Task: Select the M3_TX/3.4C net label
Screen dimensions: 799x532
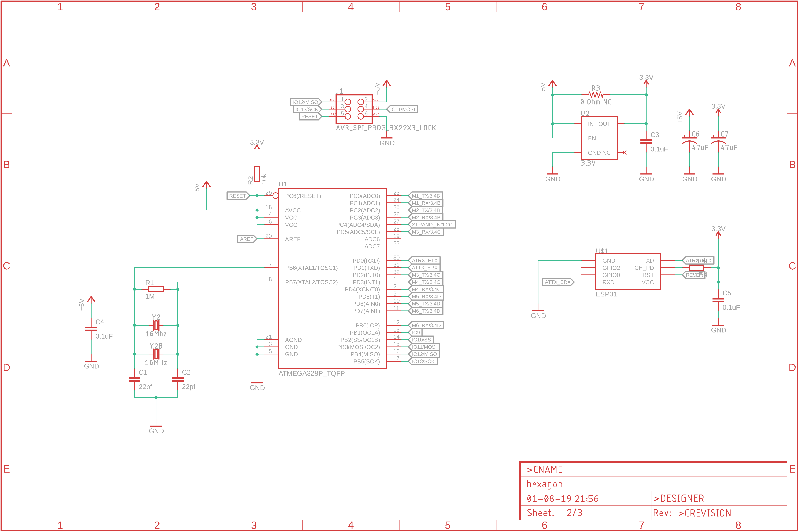Action: [x=426, y=275]
